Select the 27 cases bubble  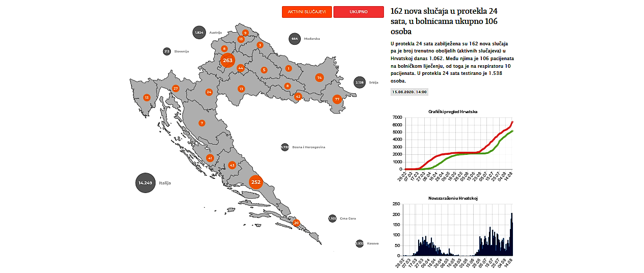click(175, 88)
